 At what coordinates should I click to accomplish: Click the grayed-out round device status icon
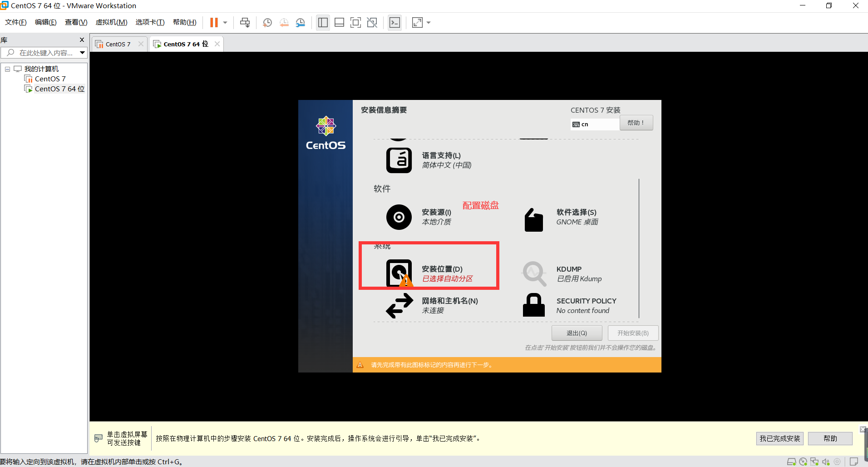pyautogui.click(x=837, y=462)
